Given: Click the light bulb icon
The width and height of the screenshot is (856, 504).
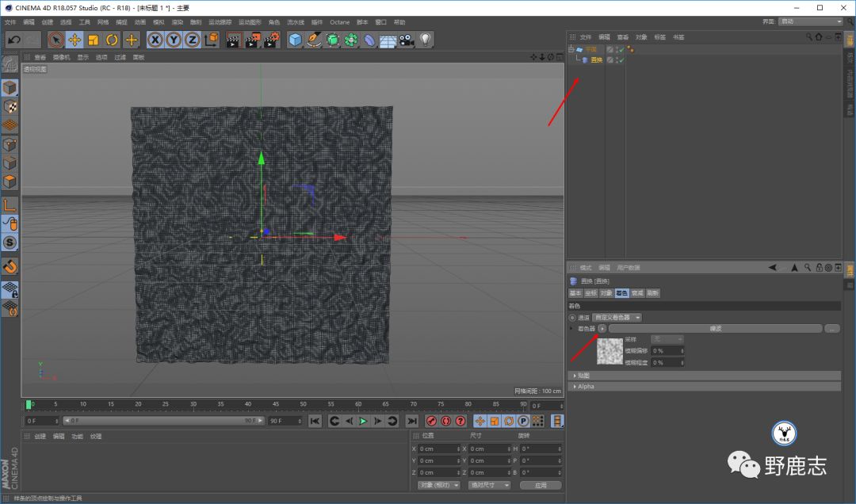Looking at the screenshot, I should point(426,40).
